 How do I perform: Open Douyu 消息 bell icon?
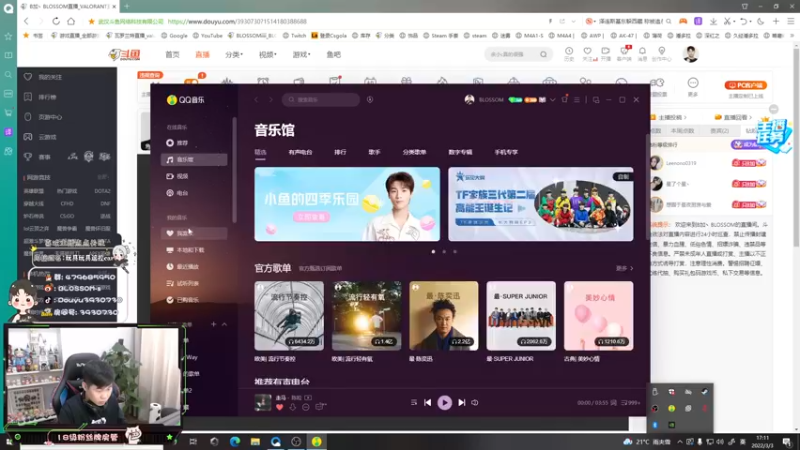642,54
